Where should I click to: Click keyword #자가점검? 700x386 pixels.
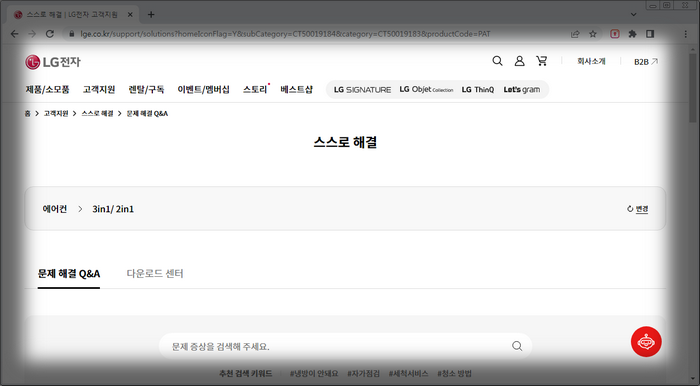click(x=363, y=374)
